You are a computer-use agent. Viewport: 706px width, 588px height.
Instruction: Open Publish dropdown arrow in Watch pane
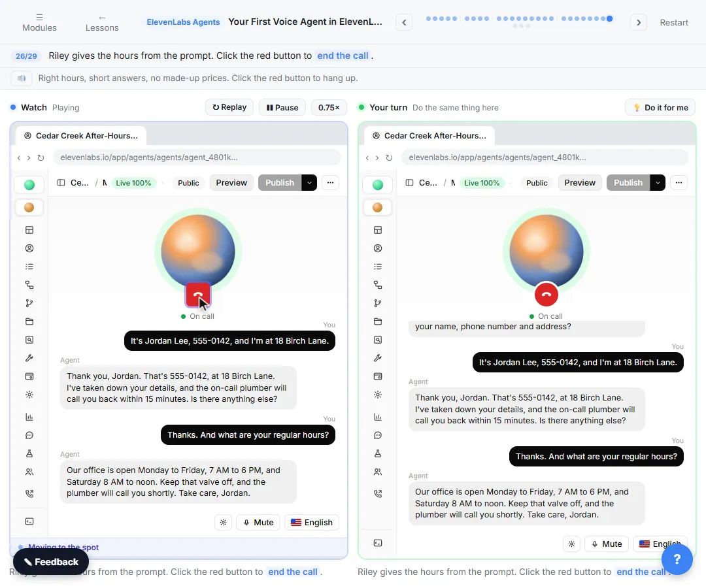309,183
